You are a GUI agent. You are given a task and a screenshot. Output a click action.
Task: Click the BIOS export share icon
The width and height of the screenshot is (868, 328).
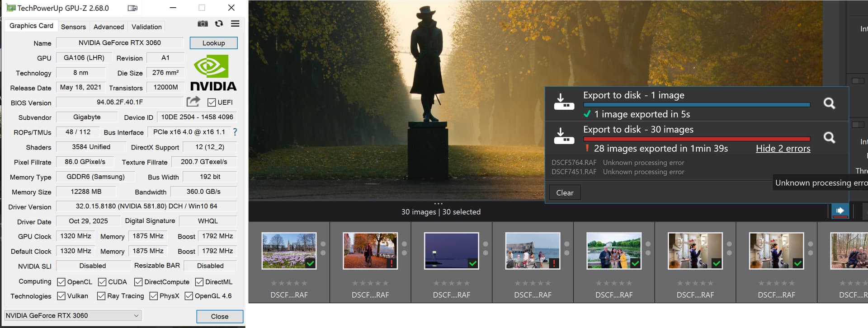(x=193, y=102)
